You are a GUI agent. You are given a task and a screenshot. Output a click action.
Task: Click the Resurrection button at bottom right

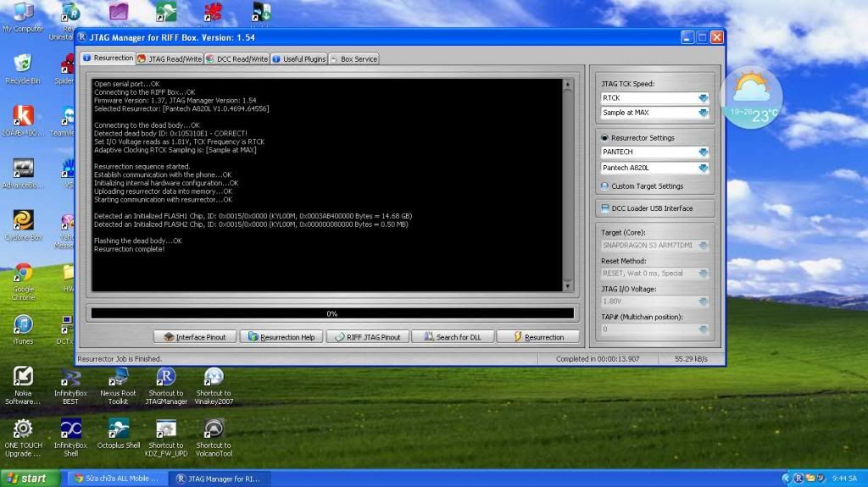click(x=538, y=337)
